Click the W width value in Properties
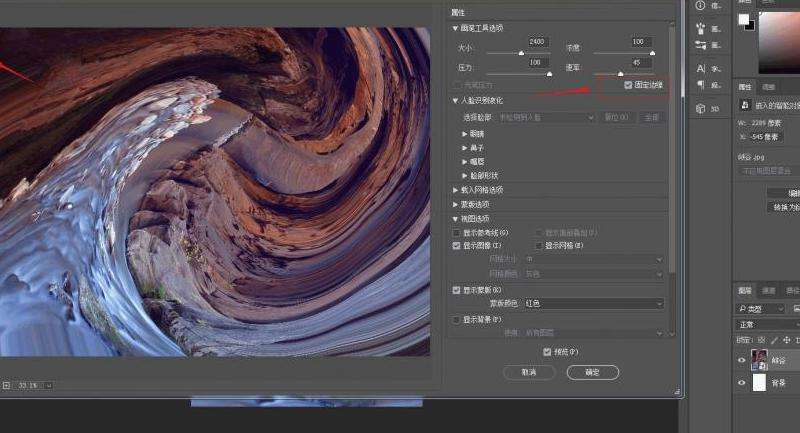This screenshot has height=433, width=800. click(764, 123)
